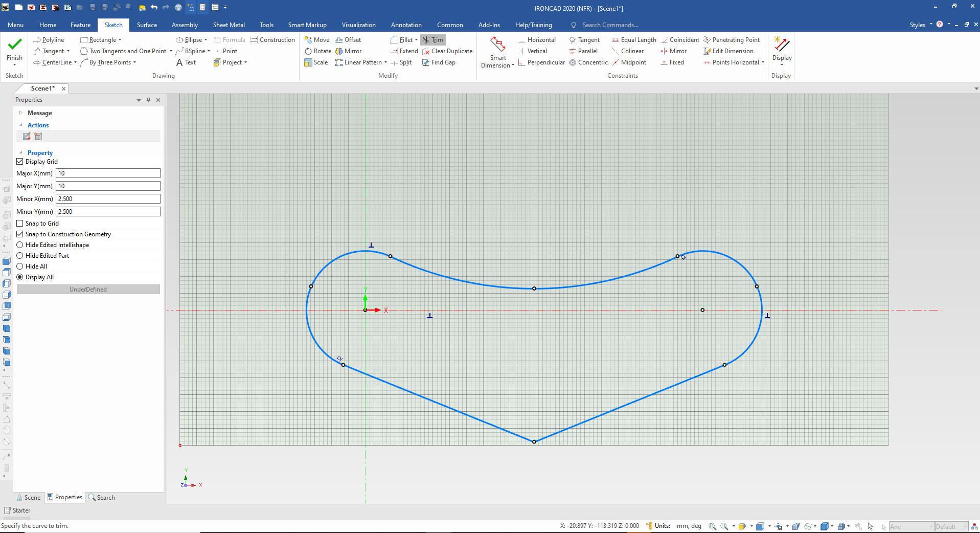The width and height of the screenshot is (980, 533).
Task: Choose the Ellipse tool
Action: tap(189, 40)
